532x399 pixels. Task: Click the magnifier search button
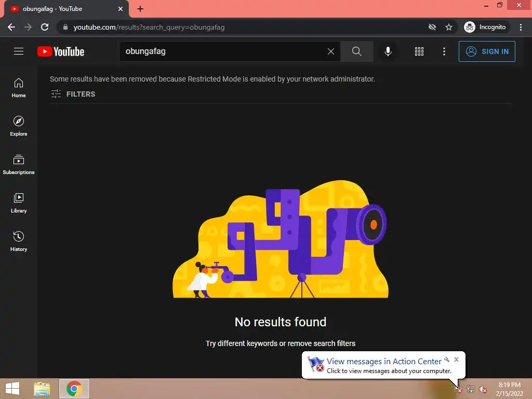click(356, 51)
